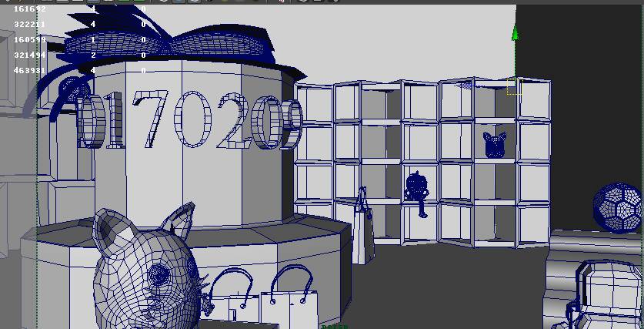The height and width of the screenshot is (329, 644).
Task: Select the 3D digit 2 on the kiosk
Action: click(x=234, y=121)
